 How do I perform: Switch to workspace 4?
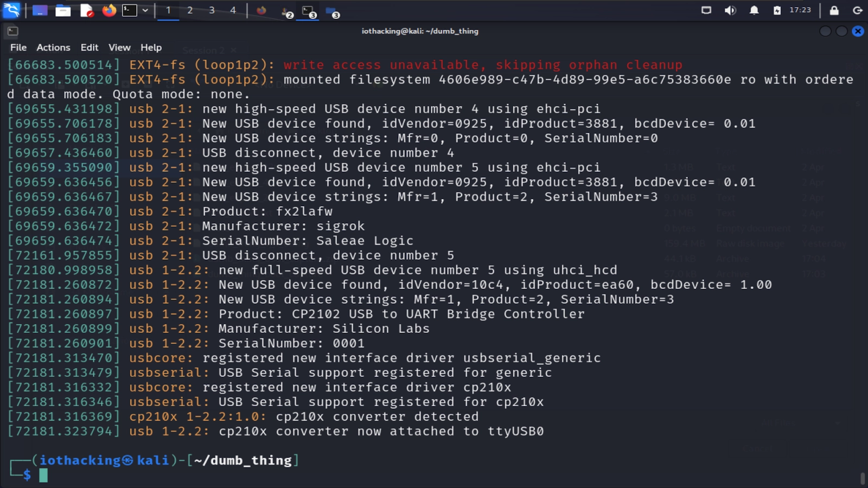pyautogui.click(x=233, y=10)
